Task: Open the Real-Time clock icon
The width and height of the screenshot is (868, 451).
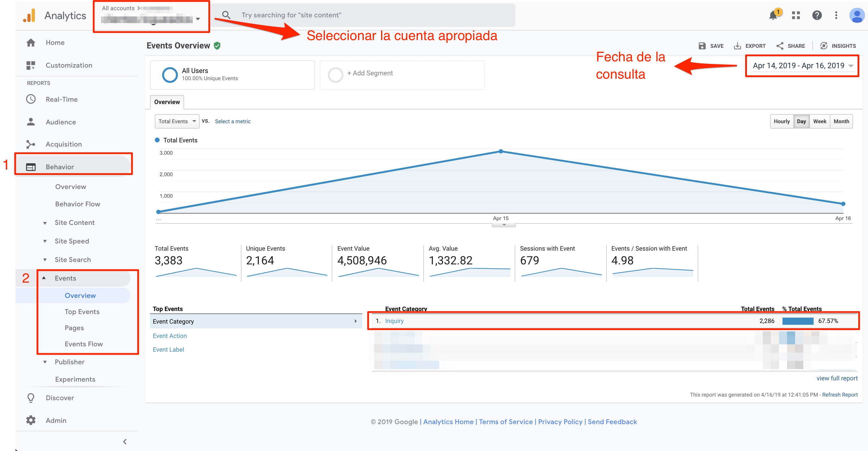Action: click(31, 99)
